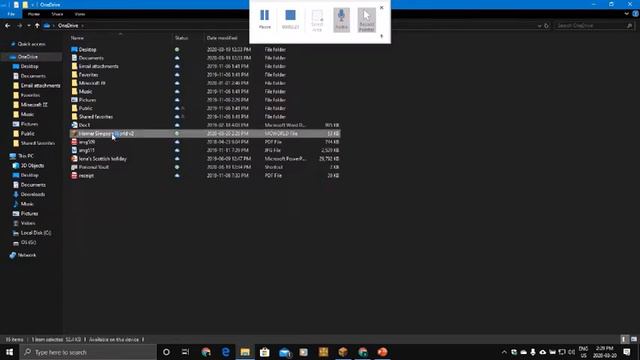Viewport: 640px width, 360px height.
Task: Go forward with the forward arrow
Action: coord(19,25)
